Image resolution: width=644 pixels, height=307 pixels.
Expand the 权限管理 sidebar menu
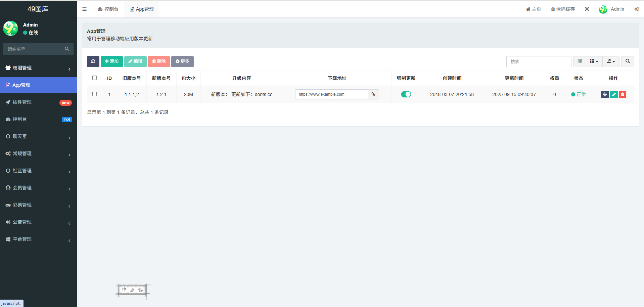[x=38, y=68]
